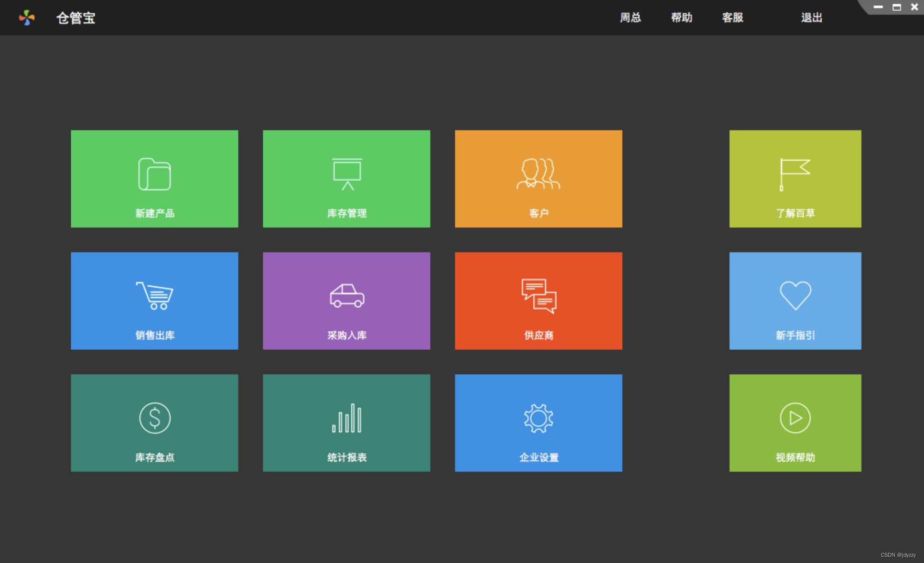
Task: Open the 客服 menu item
Action: coord(732,18)
